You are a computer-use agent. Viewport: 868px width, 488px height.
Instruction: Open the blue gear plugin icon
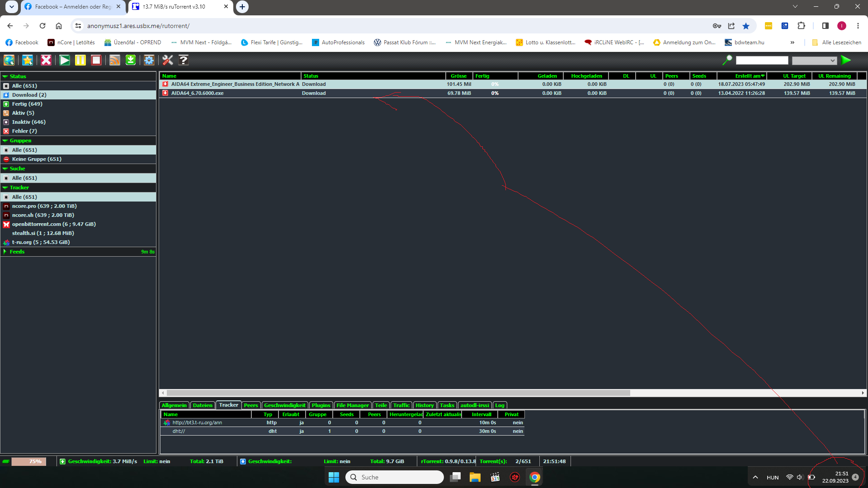(x=149, y=60)
